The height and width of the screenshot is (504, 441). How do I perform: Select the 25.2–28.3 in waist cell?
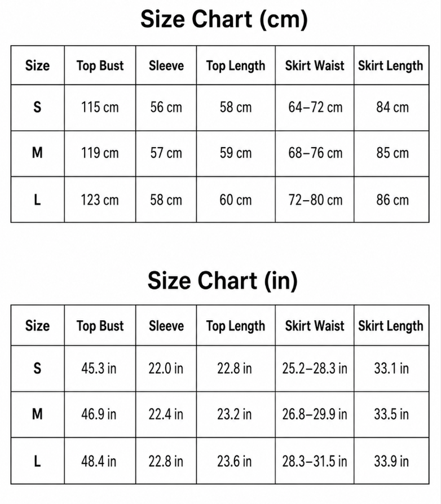pyautogui.click(x=315, y=368)
